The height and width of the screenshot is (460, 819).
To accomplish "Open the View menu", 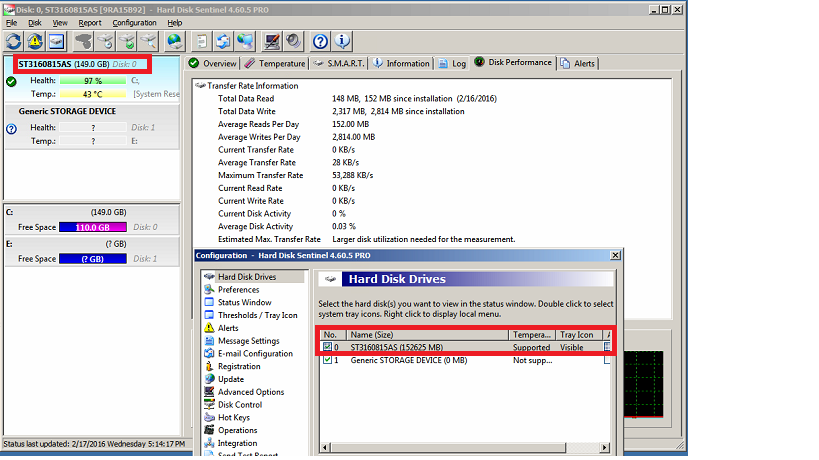I will (x=60, y=23).
